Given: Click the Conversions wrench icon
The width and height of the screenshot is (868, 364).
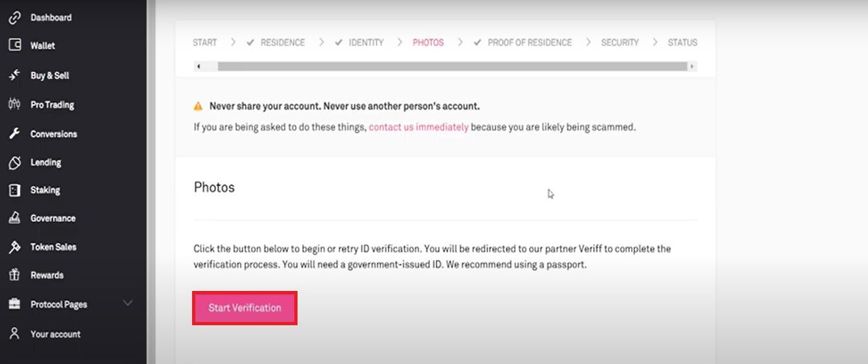Looking at the screenshot, I should pos(14,134).
